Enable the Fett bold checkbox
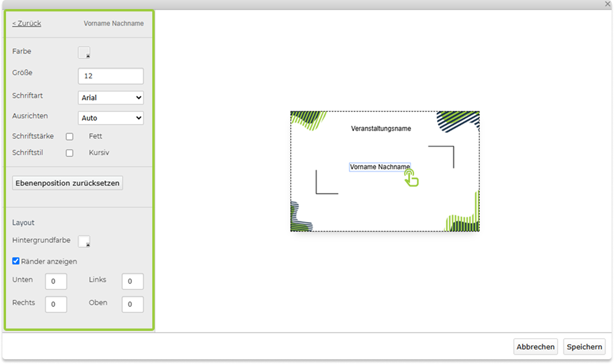This screenshot has height=364, width=614. click(69, 137)
